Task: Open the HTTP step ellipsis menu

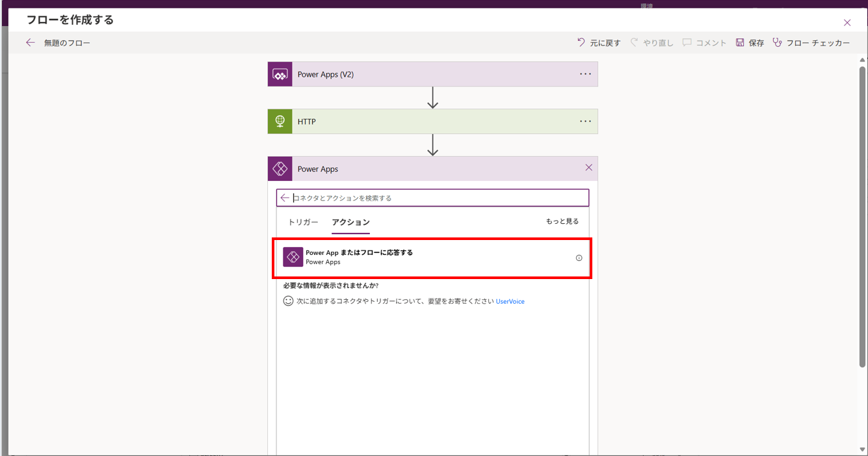Action: click(x=586, y=122)
